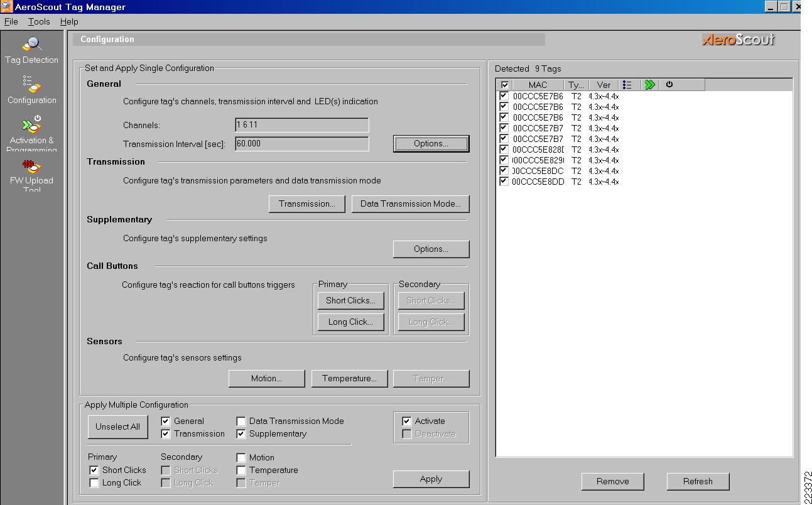
Task: Click the Ty... column header
Action: pyautogui.click(x=577, y=85)
